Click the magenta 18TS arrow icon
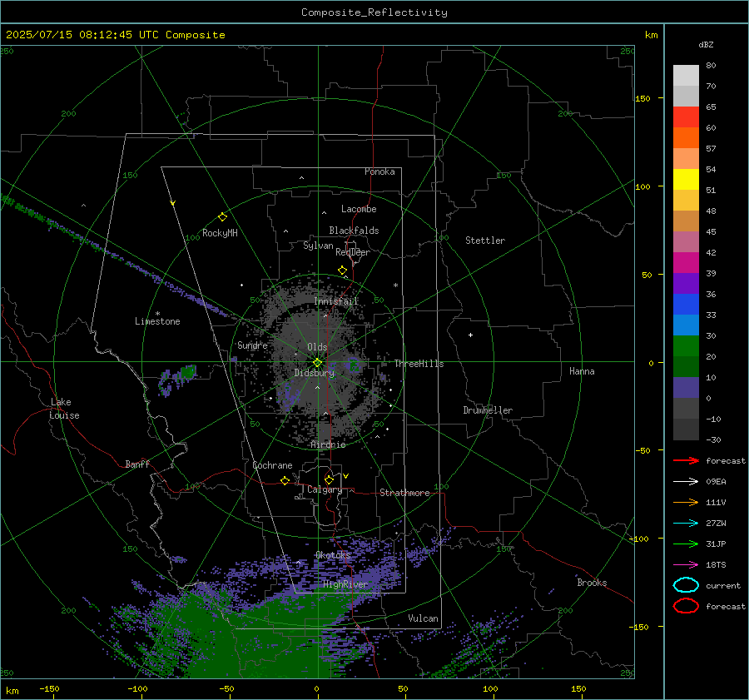 pos(686,565)
